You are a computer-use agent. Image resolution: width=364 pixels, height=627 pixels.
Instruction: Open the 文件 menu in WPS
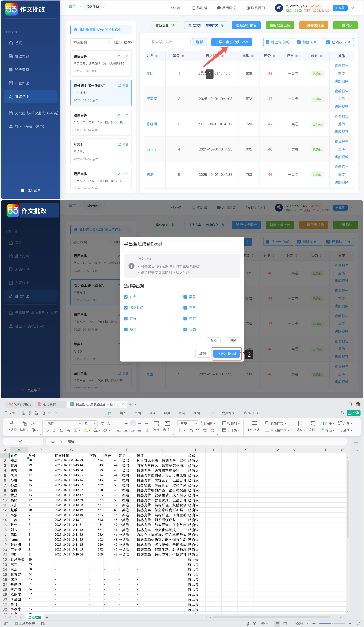[10, 413]
